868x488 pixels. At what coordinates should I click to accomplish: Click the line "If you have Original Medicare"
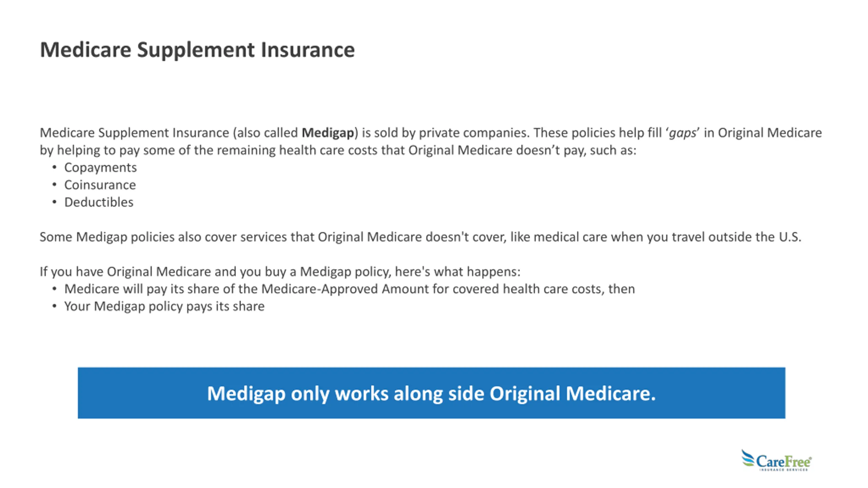280,271
